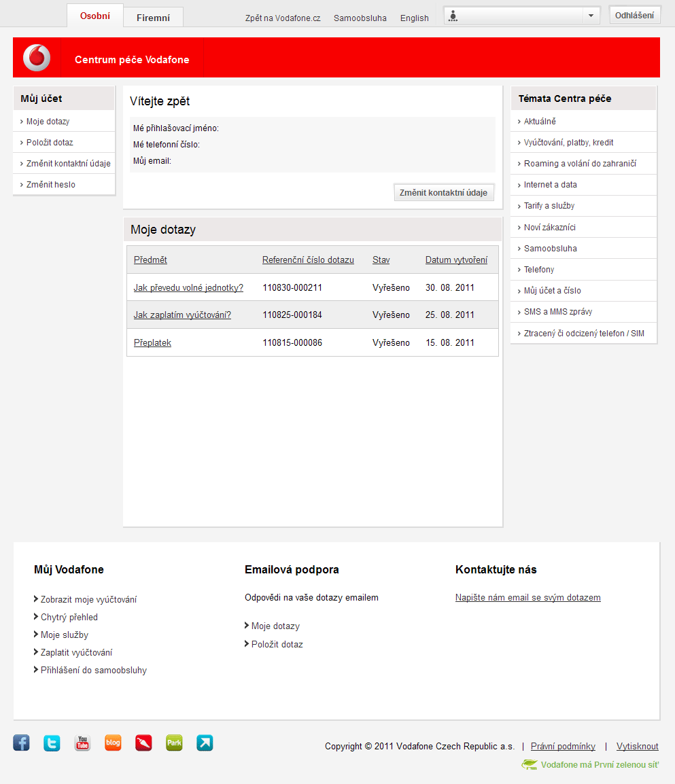This screenshot has height=784, width=675.
Task: Open the Facebook icon in the footer
Action: [x=22, y=743]
